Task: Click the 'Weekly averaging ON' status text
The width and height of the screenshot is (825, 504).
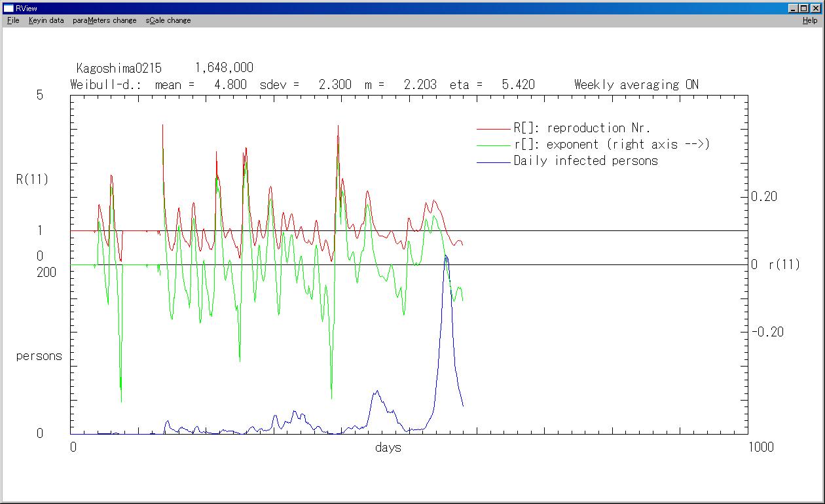Action: [x=636, y=84]
